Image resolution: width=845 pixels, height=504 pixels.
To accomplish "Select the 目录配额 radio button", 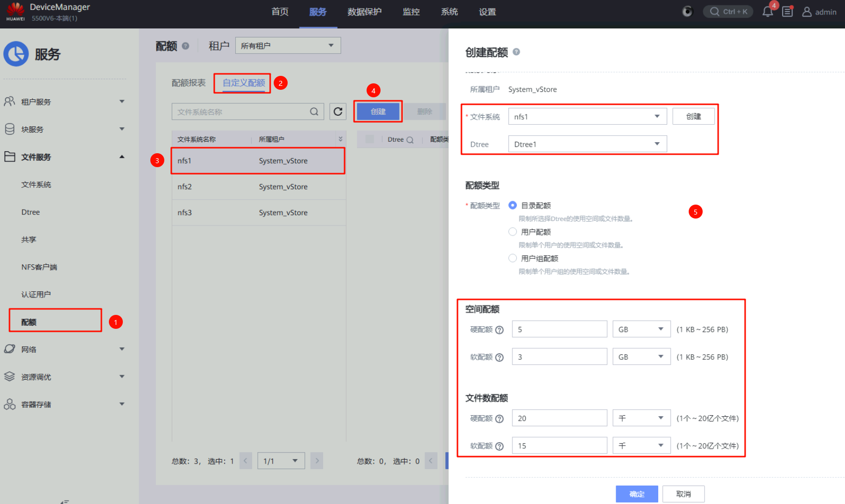I will point(512,205).
